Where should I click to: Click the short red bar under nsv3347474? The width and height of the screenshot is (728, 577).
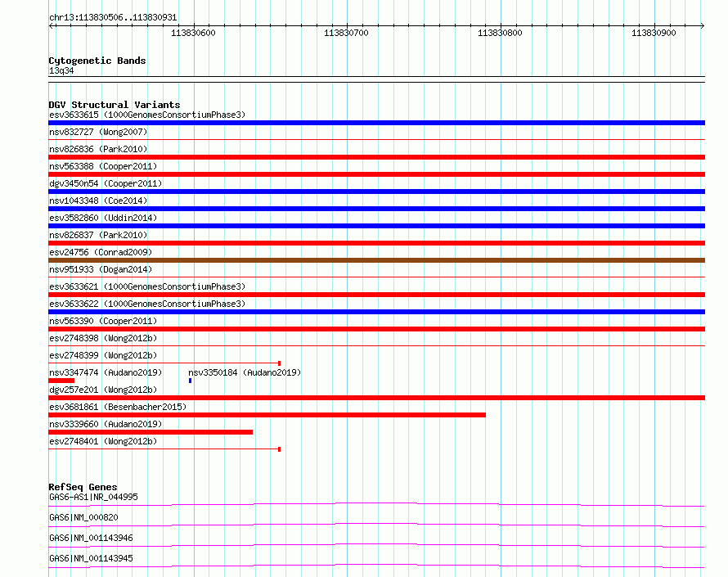click(61, 381)
